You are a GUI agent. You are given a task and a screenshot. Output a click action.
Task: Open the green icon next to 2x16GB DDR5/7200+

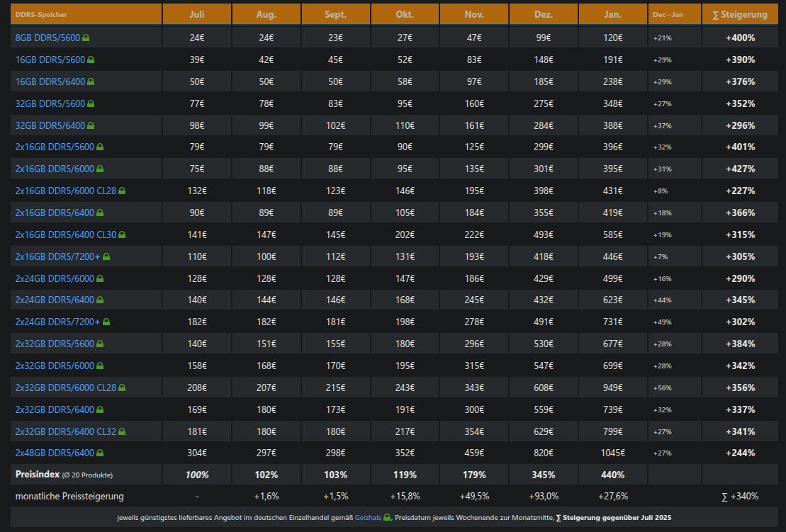tap(106, 256)
